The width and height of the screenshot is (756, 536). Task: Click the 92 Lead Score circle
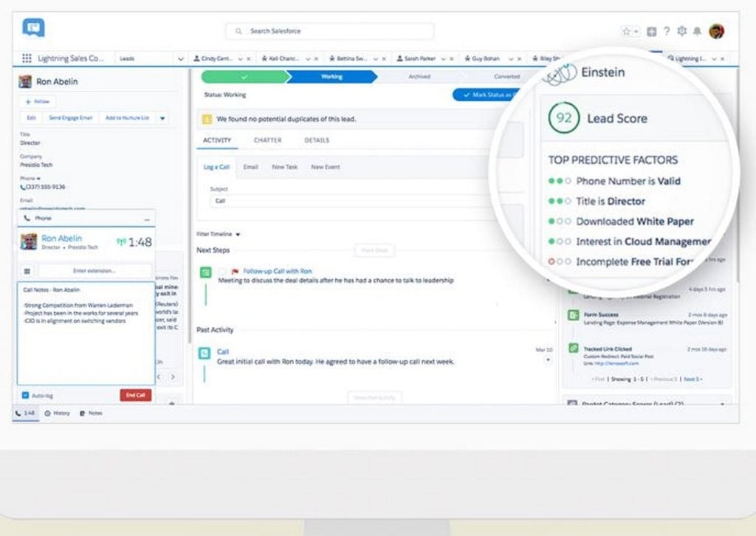click(x=563, y=117)
